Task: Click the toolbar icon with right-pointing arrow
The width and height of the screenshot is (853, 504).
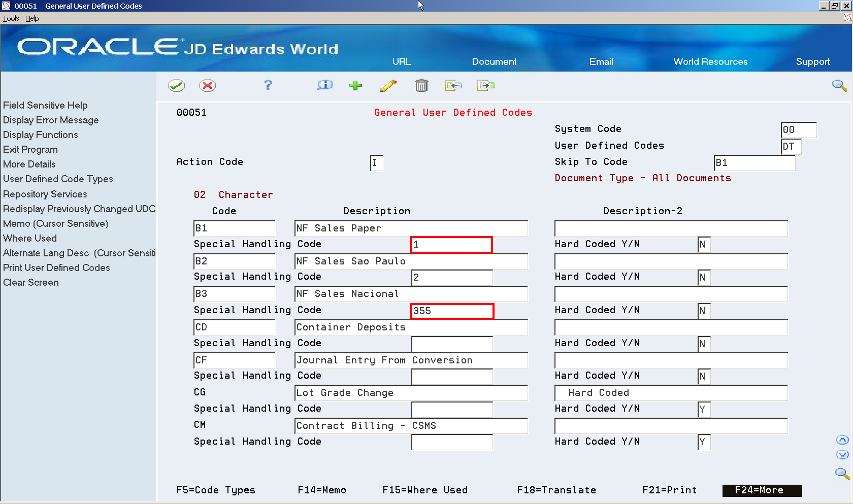Action: pyautogui.click(x=486, y=85)
